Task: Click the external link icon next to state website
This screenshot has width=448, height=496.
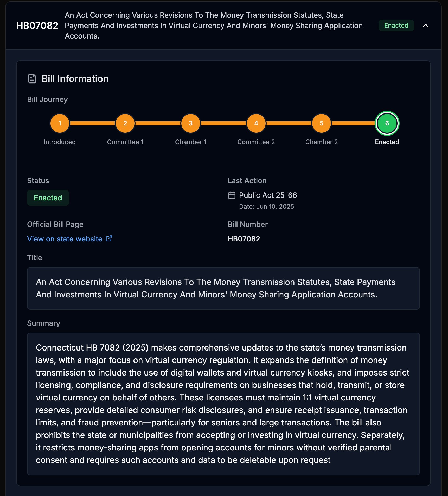Action: (109, 238)
